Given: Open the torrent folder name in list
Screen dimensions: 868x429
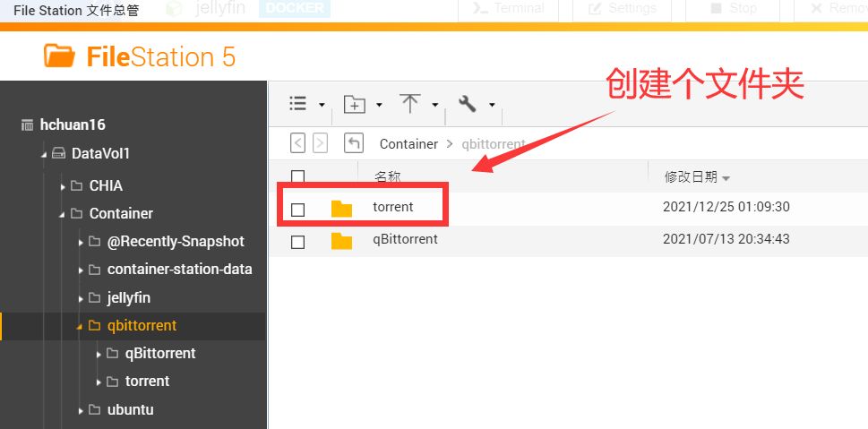Looking at the screenshot, I should point(393,207).
